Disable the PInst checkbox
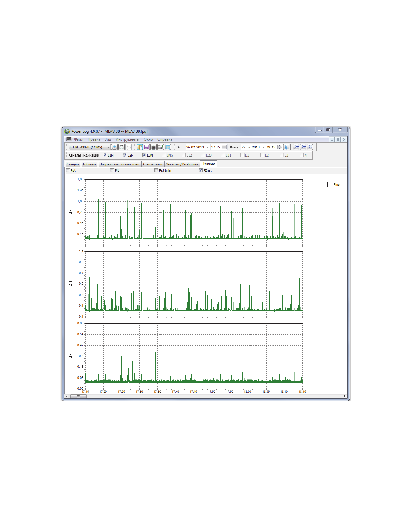The height and width of the screenshot is (532, 411). point(201,170)
